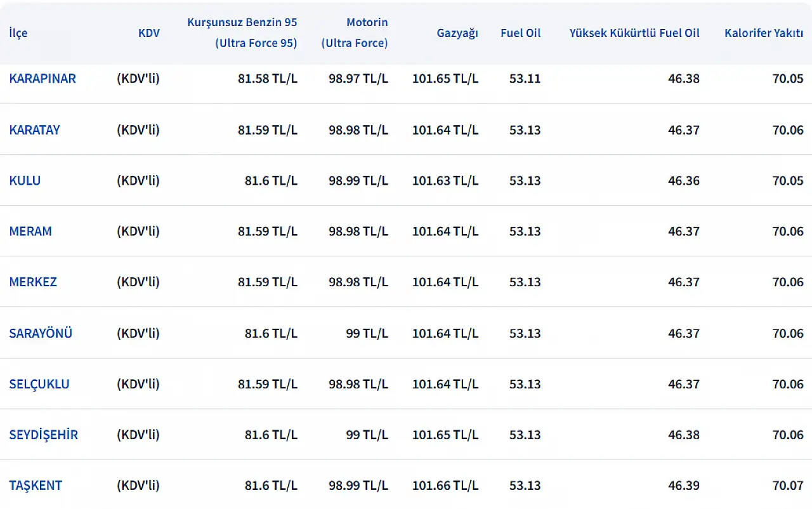Image resolution: width=812 pixels, height=509 pixels.
Task: Click the Yüksek Kükürtlü Fuel Oil header
Action: tap(634, 33)
